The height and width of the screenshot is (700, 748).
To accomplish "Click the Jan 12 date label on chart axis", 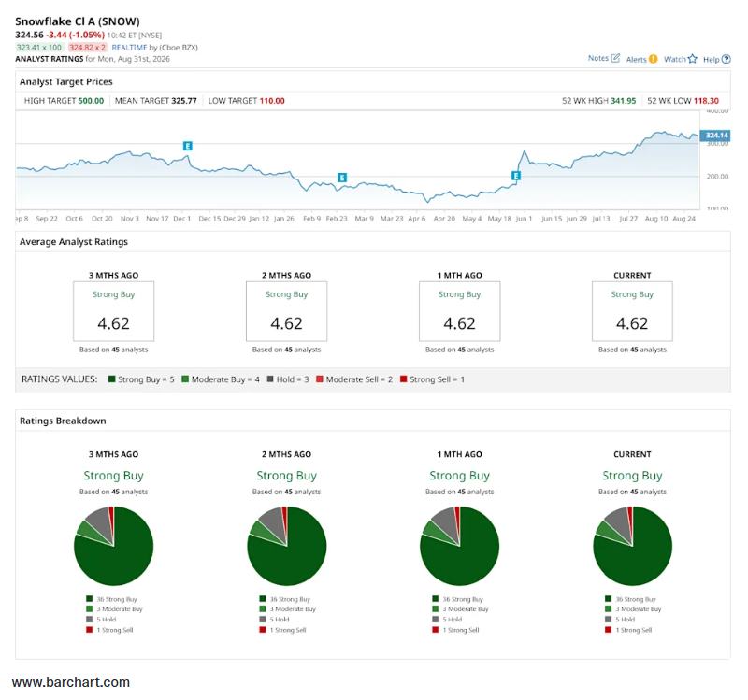I will (259, 219).
